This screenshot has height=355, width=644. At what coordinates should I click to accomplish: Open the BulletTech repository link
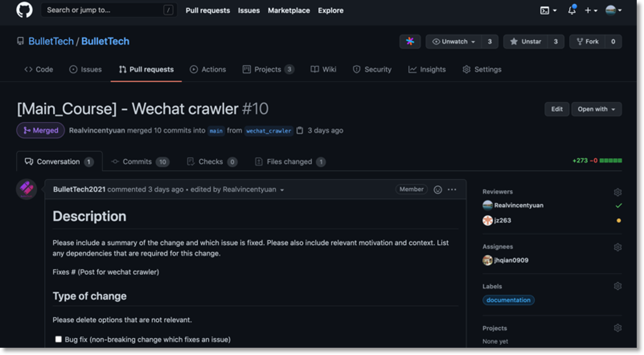click(x=105, y=41)
